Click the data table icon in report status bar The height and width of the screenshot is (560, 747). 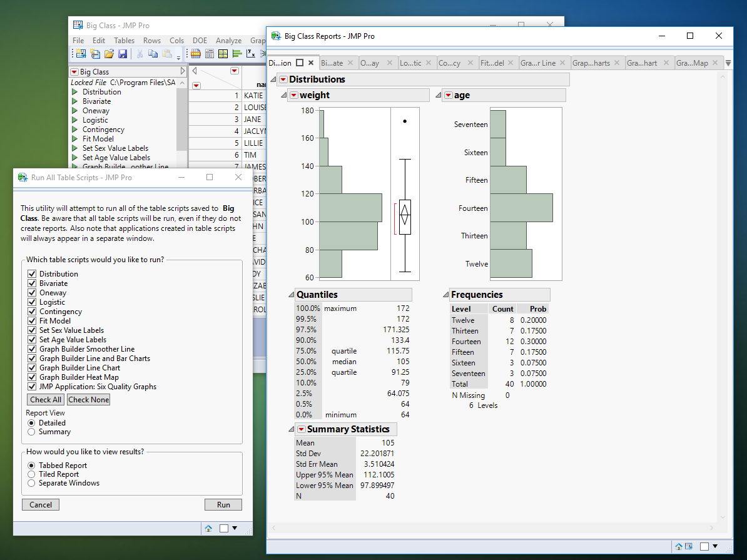click(x=688, y=546)
